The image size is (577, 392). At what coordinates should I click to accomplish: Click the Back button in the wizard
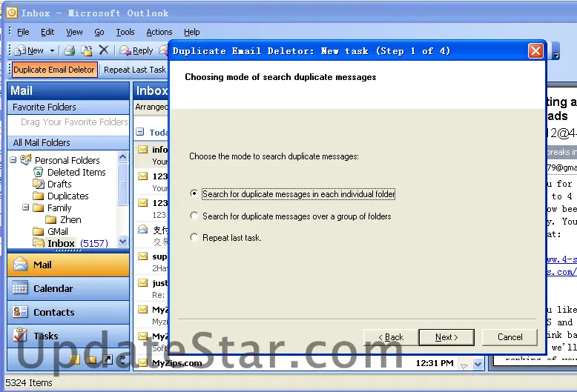391,337
